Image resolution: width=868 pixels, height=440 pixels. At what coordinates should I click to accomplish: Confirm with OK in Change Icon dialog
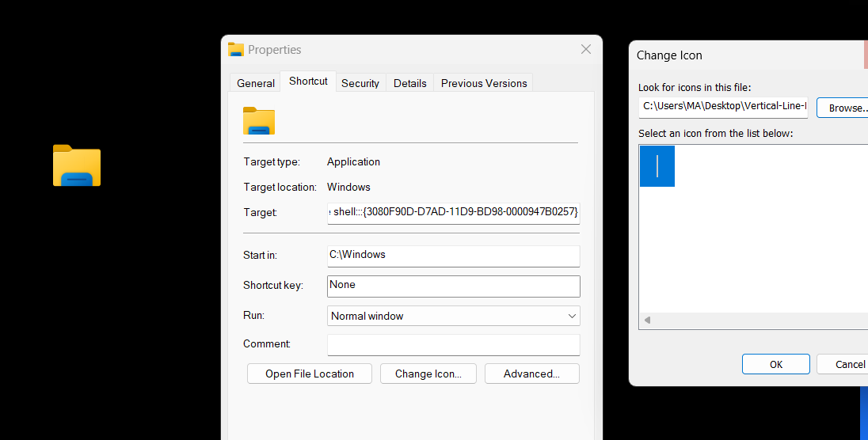pyautogui.click(x=775, y=364)
